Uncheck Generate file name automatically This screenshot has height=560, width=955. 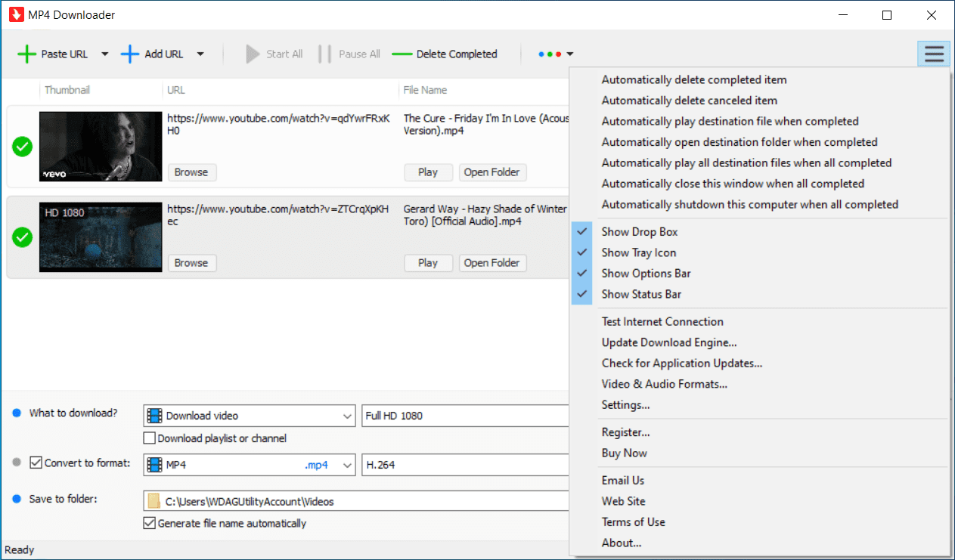click(x=149, y=523)
